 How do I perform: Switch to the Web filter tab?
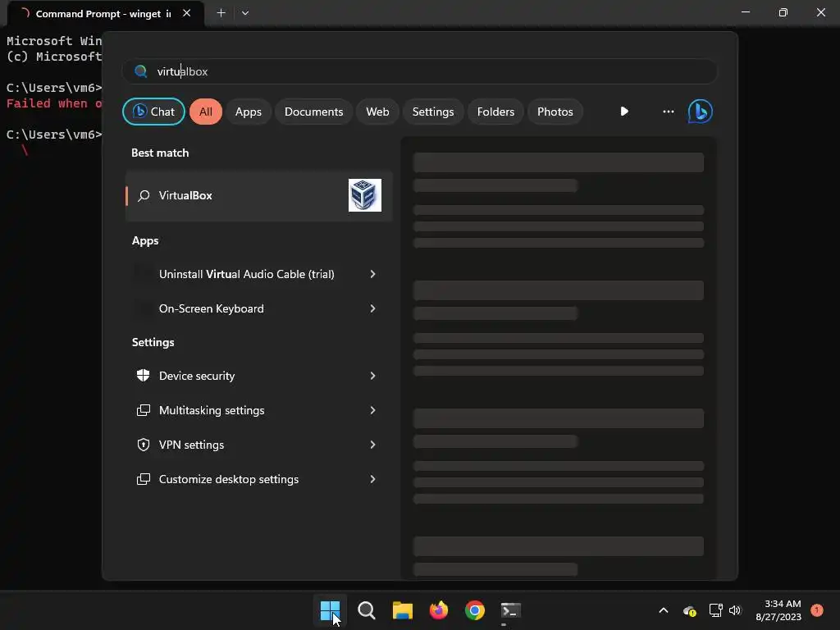pos(377,112)
